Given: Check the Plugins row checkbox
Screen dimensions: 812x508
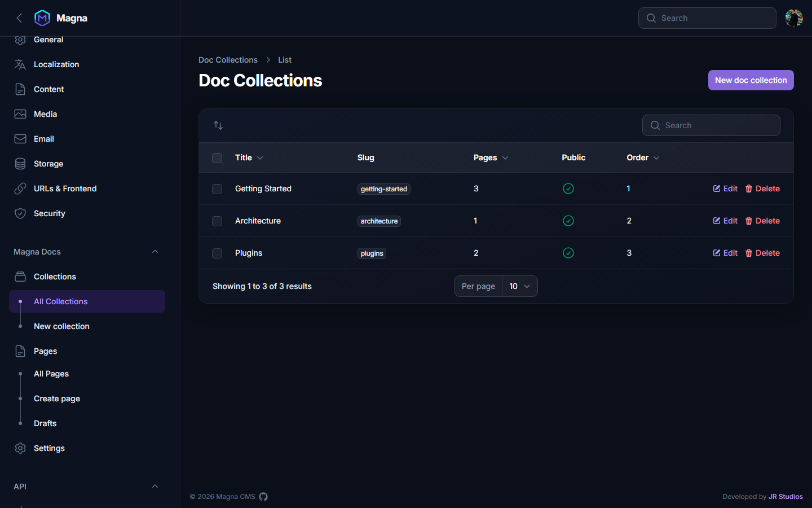Looking at the screenshot, I should click(x=217, y=253).
